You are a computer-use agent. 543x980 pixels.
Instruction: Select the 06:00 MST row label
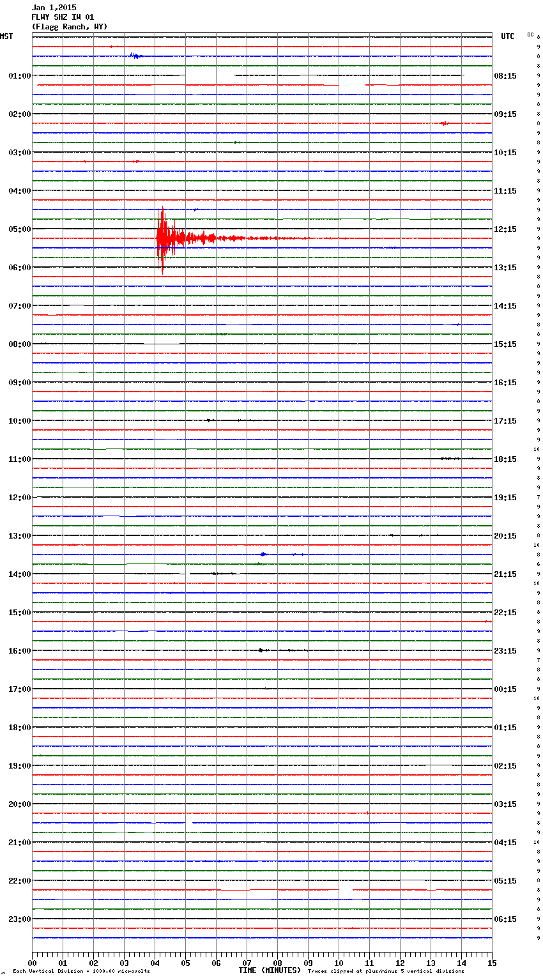tap(19, 268)
